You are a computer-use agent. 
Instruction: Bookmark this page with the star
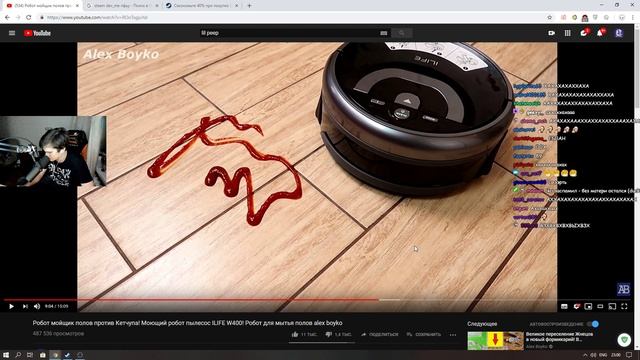pos(549,18)
